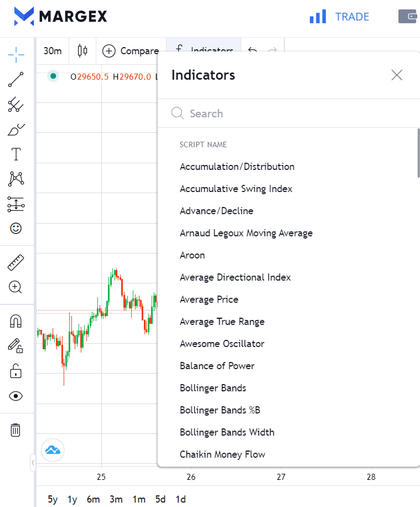Collapse the left toolbar panel arrow
This screenshot has height=507, width=420.
33,462
